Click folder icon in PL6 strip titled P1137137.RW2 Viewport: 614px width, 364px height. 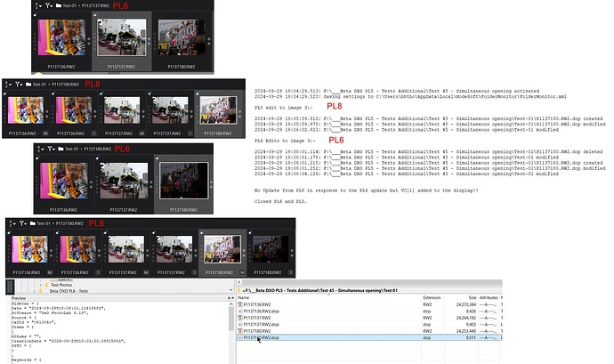pyautogui.click(x=59, y=5)
